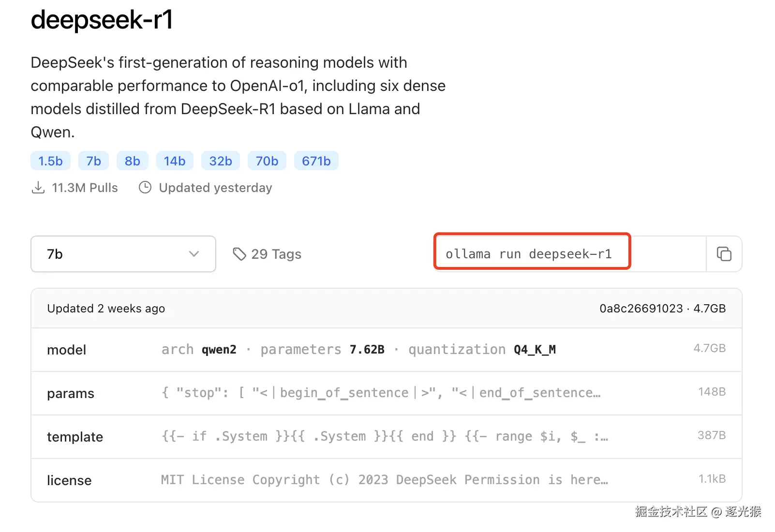Open the 7b model size dropdown
Image resolution: width=775 pixels, height=532 pixels.
123,254
